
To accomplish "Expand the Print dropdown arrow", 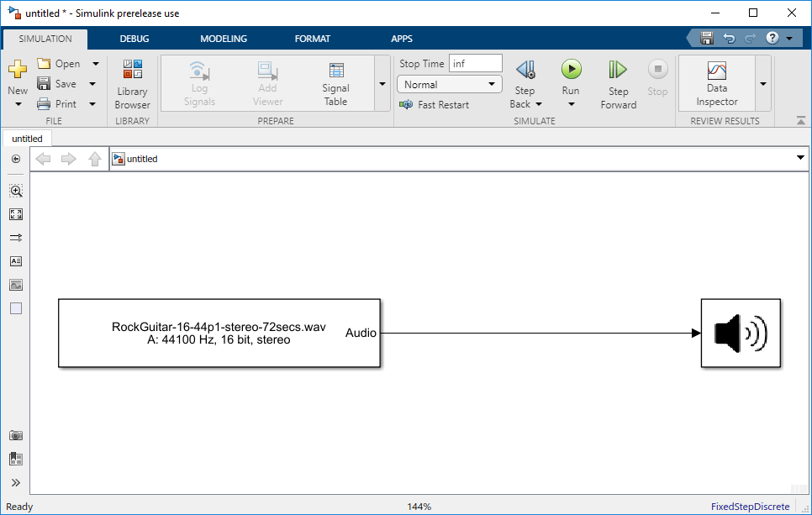I will point(92,104).
